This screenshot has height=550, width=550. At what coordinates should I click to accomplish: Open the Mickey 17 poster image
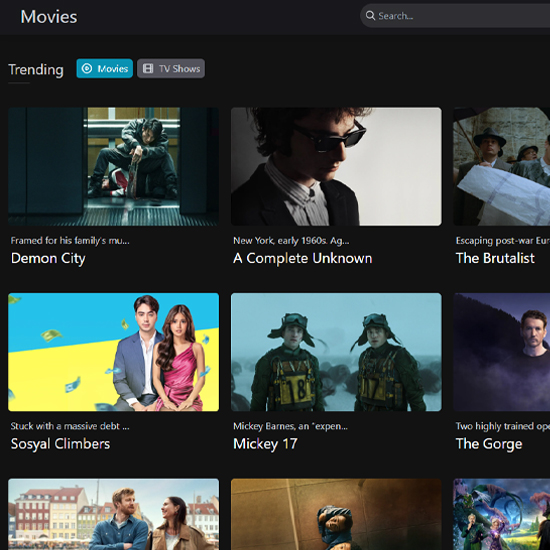[336, 352]
